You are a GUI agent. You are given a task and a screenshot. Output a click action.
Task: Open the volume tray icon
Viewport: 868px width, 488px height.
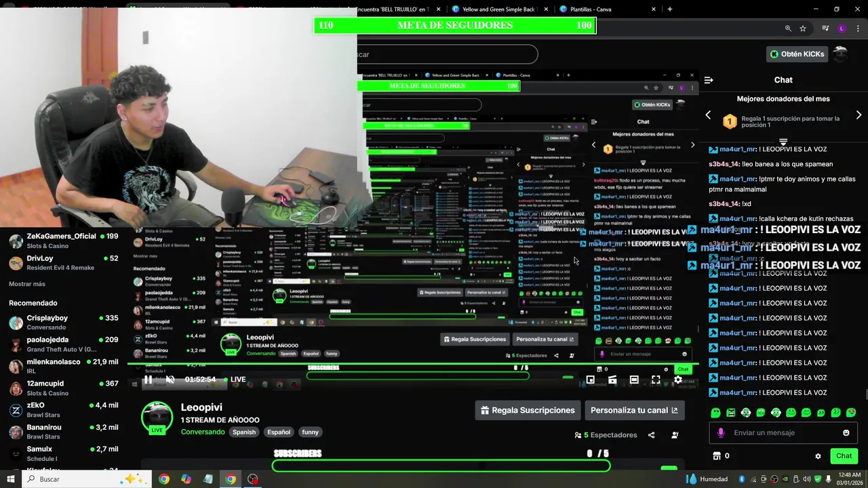[806, 479]
